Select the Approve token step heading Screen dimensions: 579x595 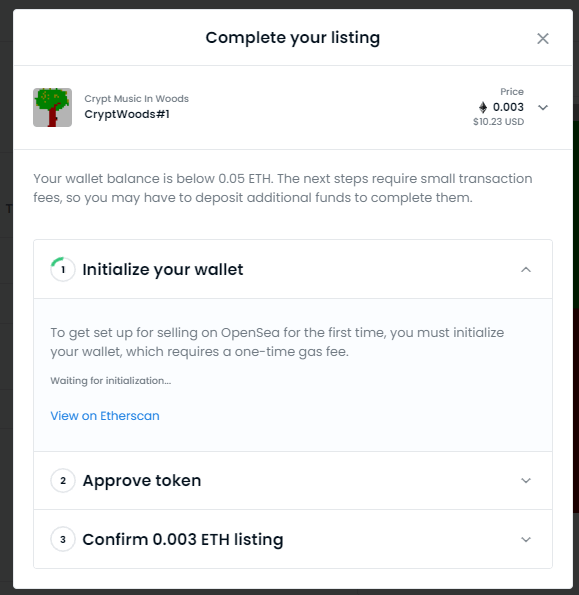pyautogui.click(x=142, y=480)
